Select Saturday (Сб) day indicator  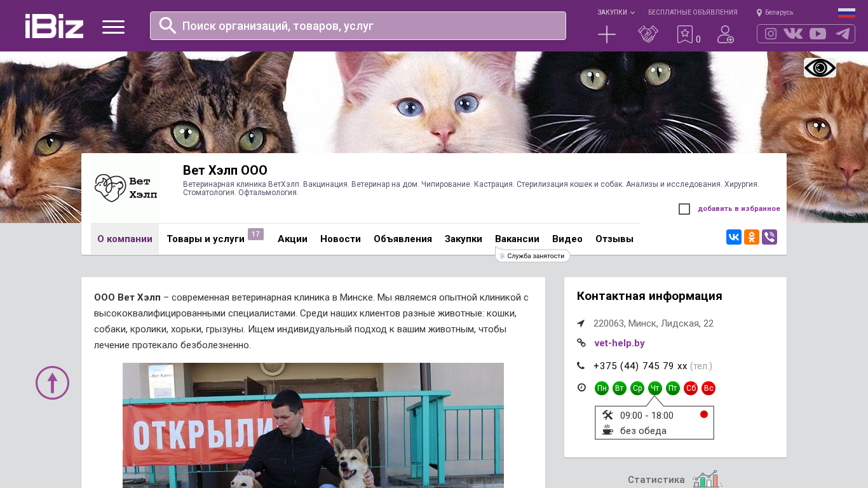coord(691,388)
